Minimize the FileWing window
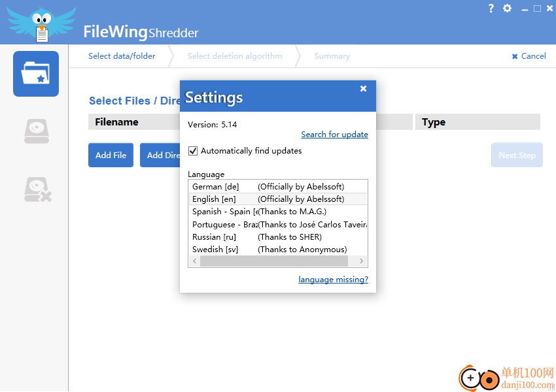 (x=525, y=9)
